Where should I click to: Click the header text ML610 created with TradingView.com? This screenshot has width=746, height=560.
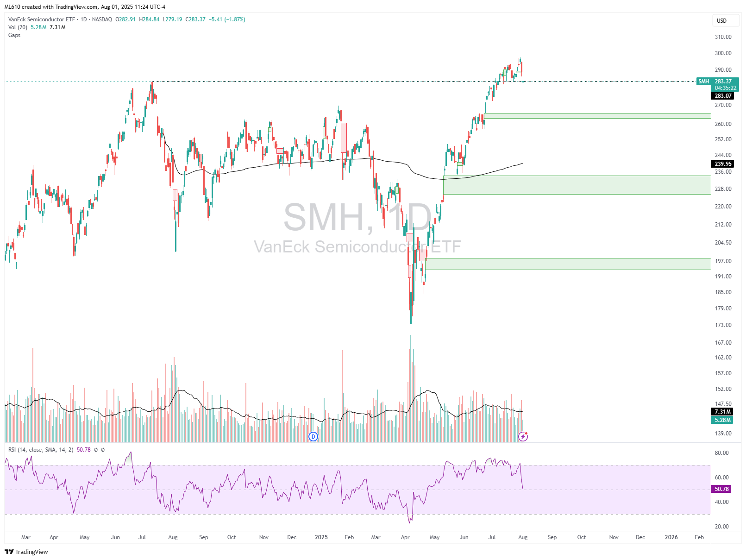(51, 7)
